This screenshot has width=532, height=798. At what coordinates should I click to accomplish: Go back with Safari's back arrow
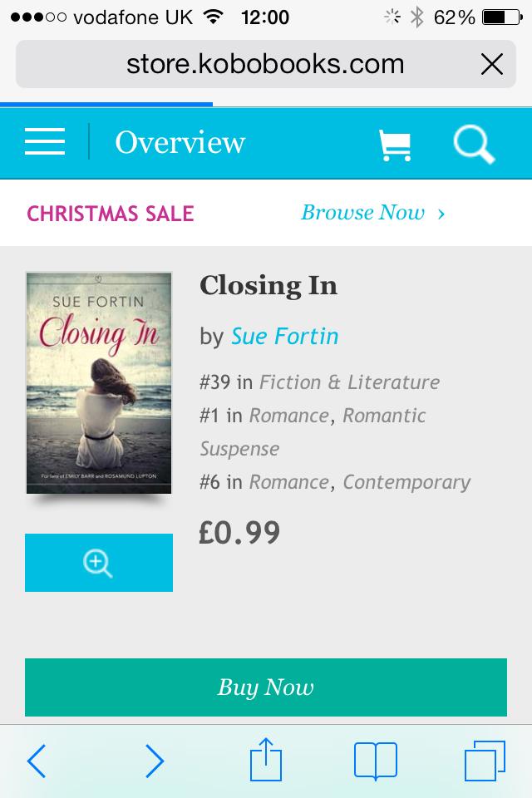pyautogui.click(x=37, y=761)
